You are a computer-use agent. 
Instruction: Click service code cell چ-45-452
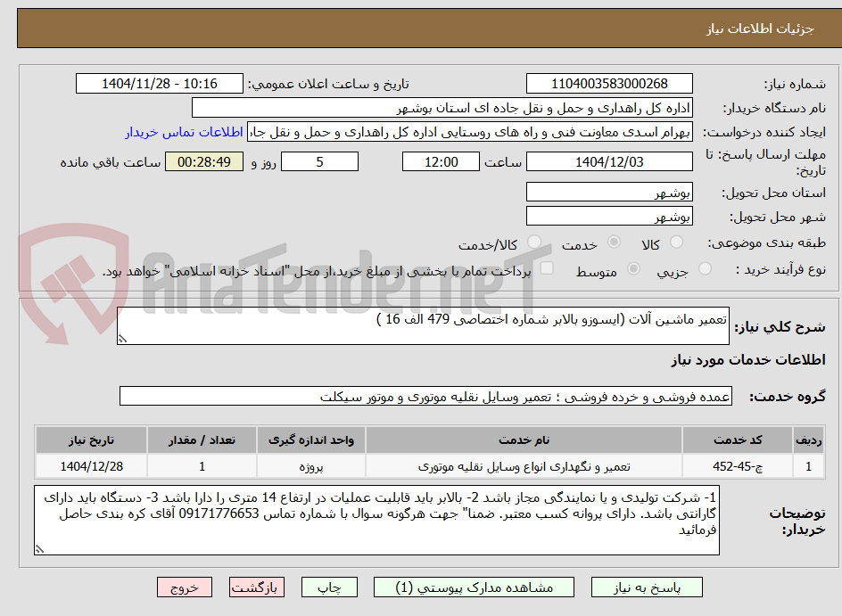point(738,466)
